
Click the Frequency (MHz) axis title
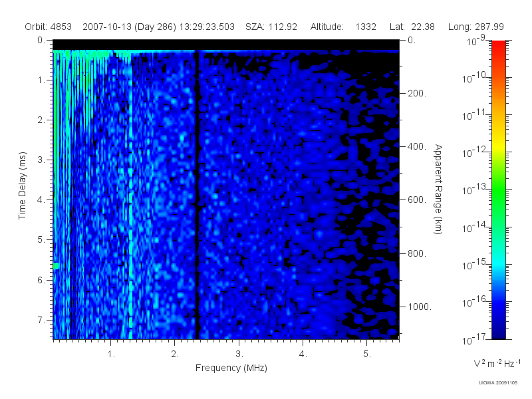click(x=231, y=368)
